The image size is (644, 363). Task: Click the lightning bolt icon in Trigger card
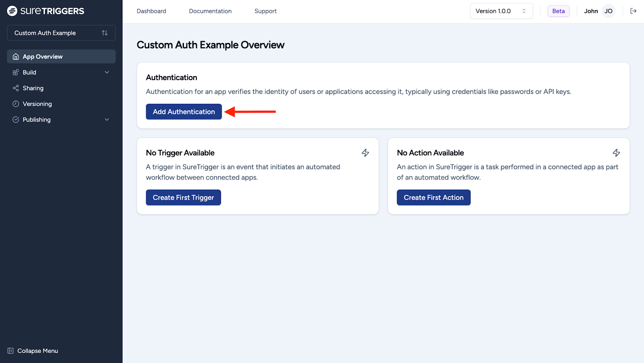click(365, 153)
